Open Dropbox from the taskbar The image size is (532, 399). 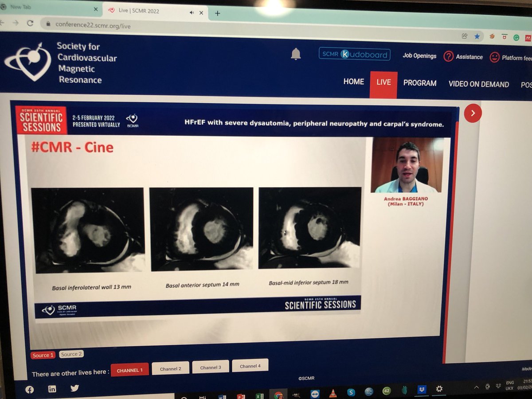click(422, 389)
